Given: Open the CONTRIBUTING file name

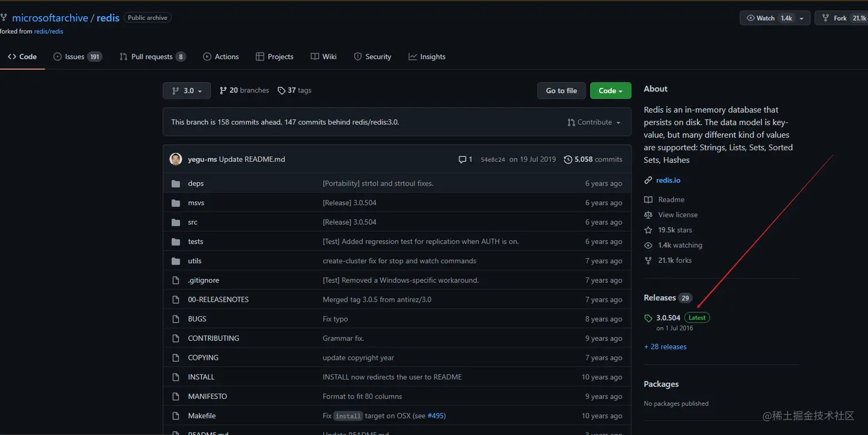Looking at the screenshot, I should tap(214, 338).
